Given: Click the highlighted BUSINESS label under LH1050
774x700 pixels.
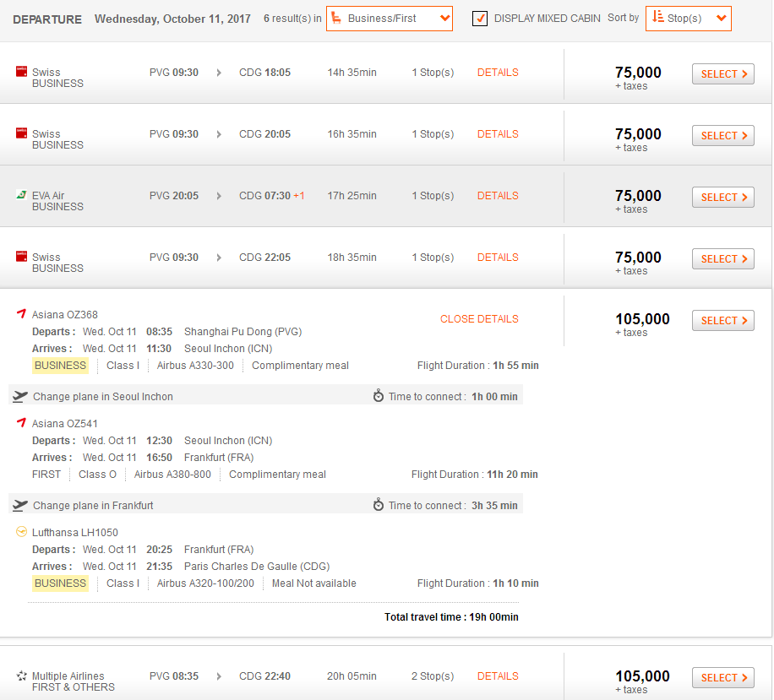Looking at the screenshot, I should (x=60, y=583).
